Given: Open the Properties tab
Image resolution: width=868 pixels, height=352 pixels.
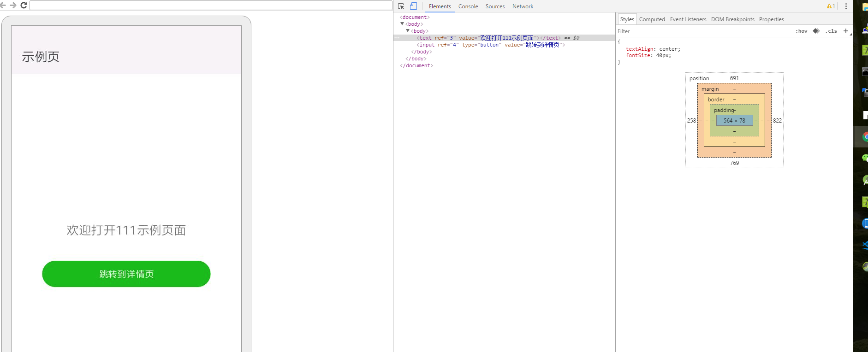Looking at the screenshot, I should pyautogui.click(x=772, y=19).
